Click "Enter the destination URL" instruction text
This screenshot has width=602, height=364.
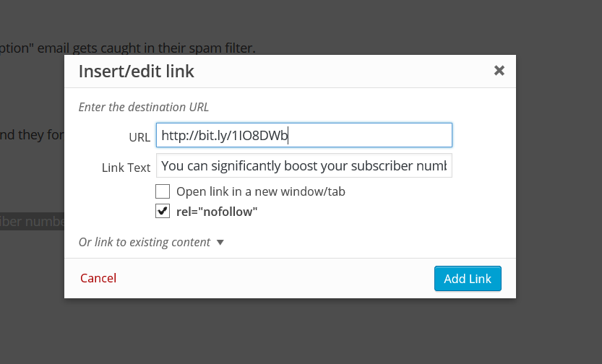[143, 107]
